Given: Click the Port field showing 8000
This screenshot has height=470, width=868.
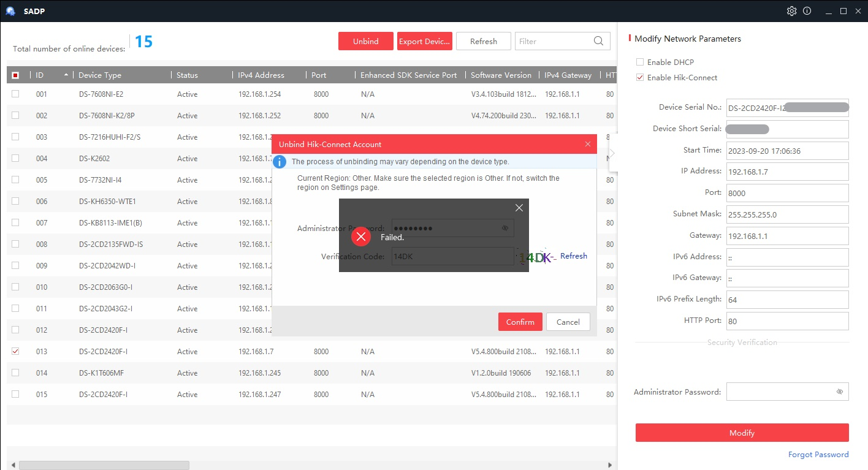Looking at the screenshot, I should [788, 193].
